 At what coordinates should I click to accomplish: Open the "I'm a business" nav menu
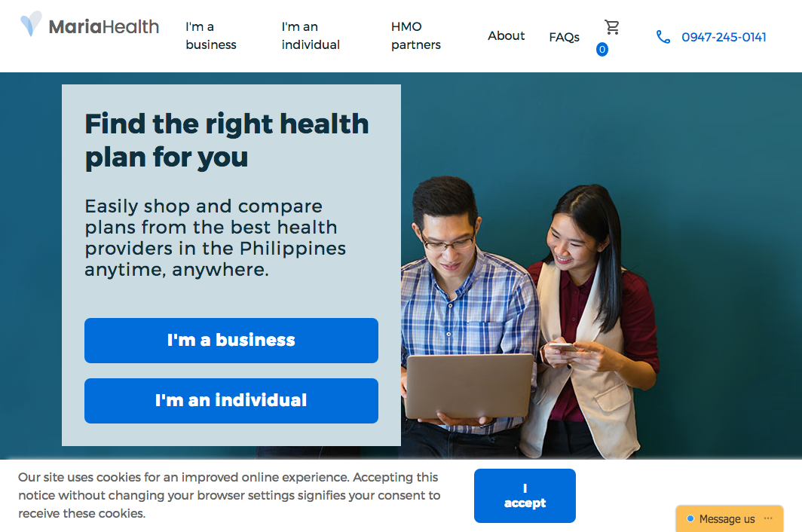pyautogui.click(x=211, y=36)
